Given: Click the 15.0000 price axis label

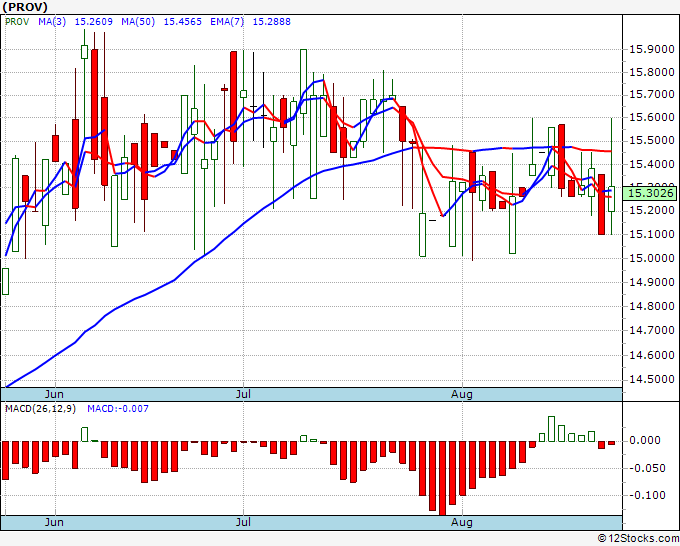Looking at the screenshot, I should point(652,258).
